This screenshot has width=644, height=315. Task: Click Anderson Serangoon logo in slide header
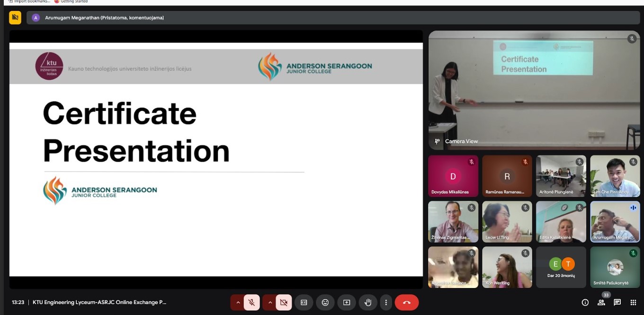315,67
